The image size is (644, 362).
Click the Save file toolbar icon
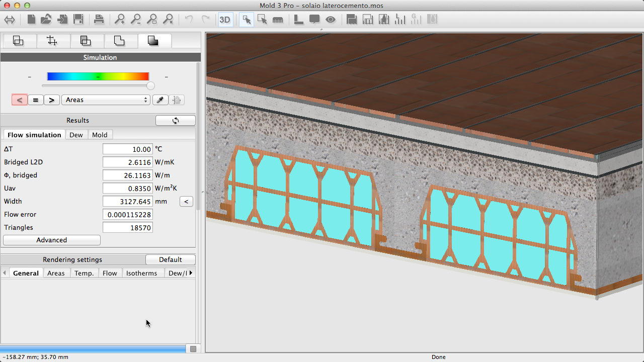(x=78, y=20)
